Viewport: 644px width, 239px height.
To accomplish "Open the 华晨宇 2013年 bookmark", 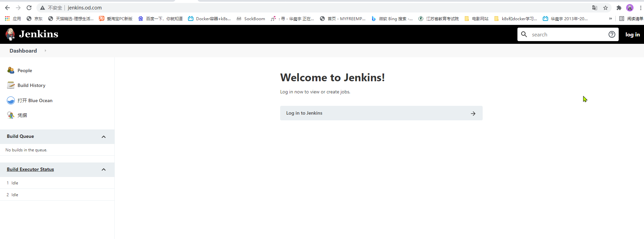I will pyautogui.click(x=565, y=19).
